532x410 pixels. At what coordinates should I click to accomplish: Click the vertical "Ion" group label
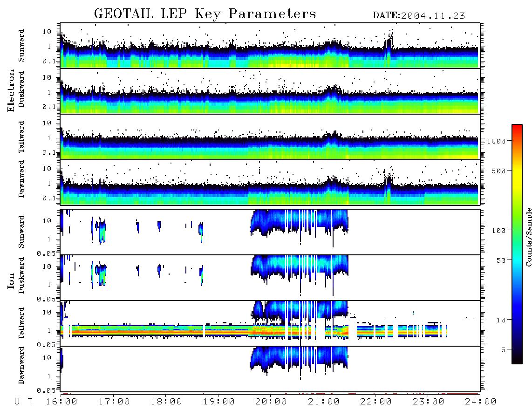click(11, 281)
